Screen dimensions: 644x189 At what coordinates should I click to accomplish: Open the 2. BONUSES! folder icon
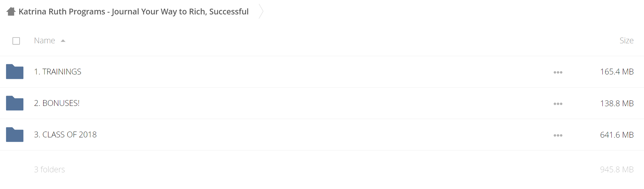[15, 103]
